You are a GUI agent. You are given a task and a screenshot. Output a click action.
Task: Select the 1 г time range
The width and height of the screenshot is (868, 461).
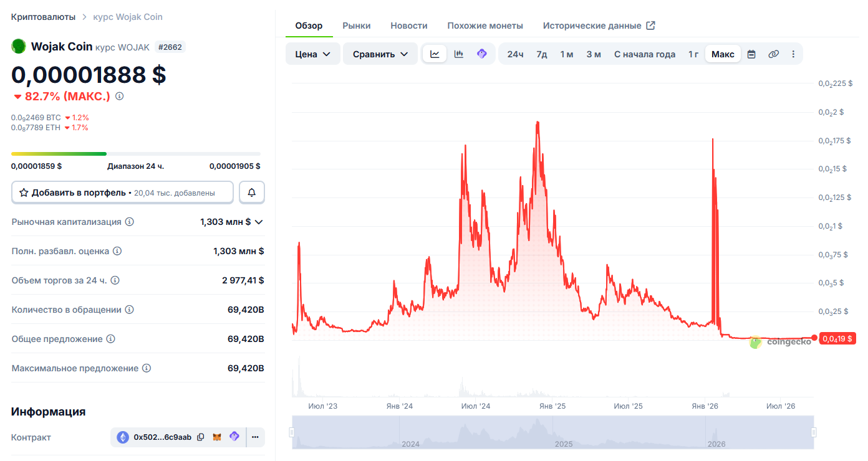[693, 54]
